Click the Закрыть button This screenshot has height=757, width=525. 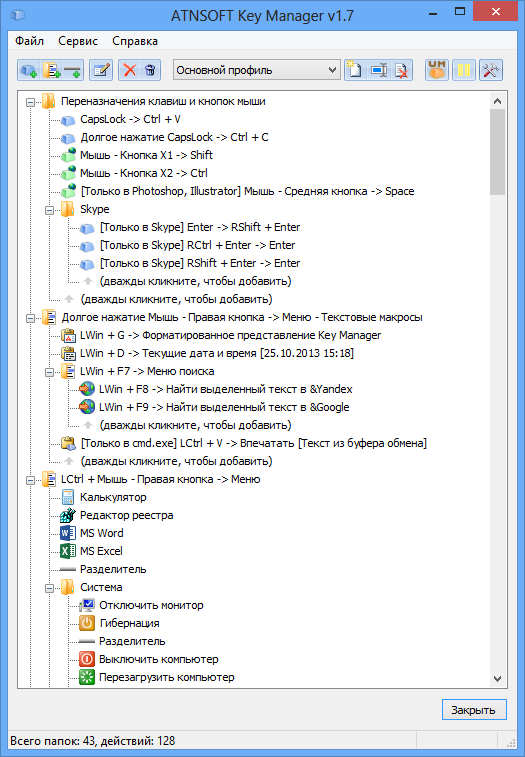coord(474,710)
